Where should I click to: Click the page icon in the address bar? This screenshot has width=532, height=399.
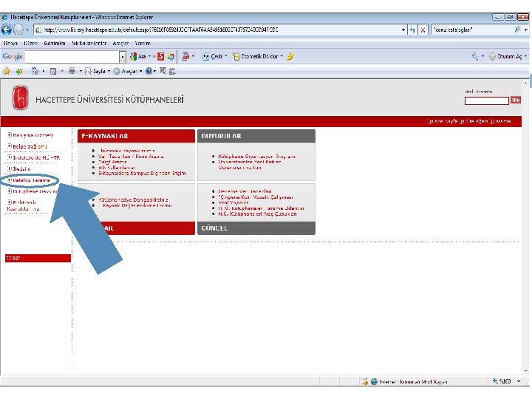[38, 30]
